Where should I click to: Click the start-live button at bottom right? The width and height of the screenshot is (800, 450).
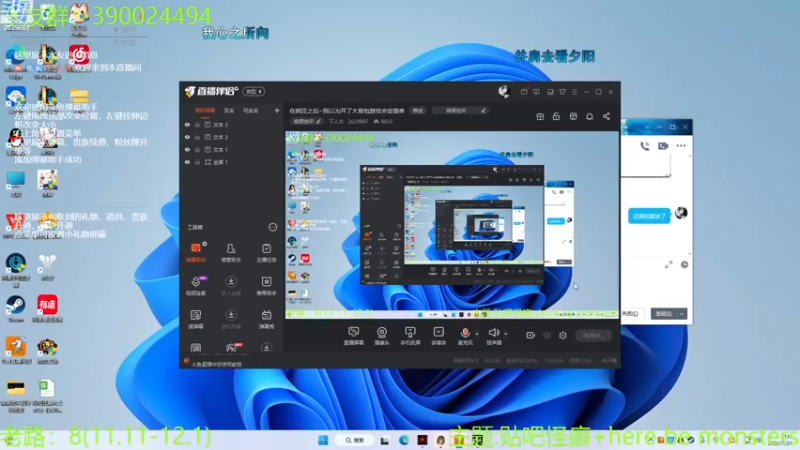tap(593, 335)
